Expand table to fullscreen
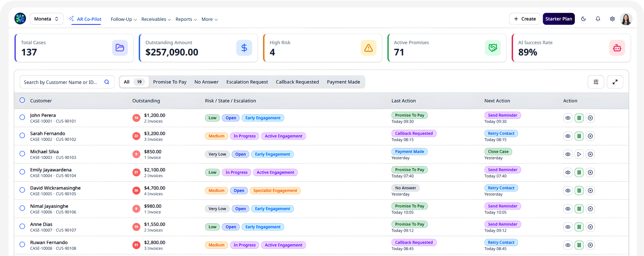 [x=615, y=82]
